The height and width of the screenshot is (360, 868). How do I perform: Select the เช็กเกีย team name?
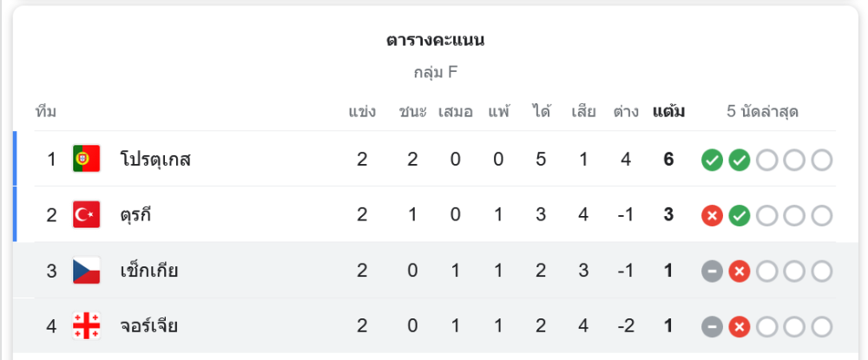(x=148, y=271)
